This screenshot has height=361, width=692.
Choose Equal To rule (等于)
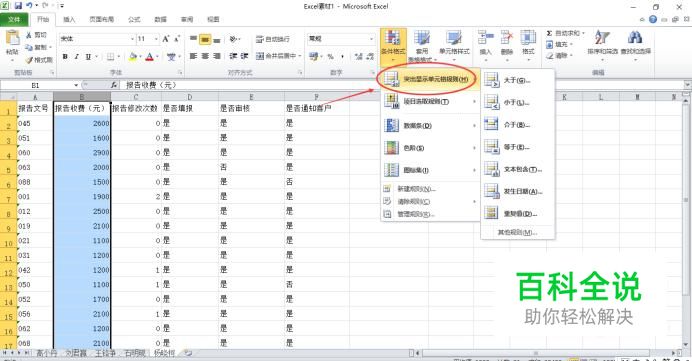tap(518, 147)
